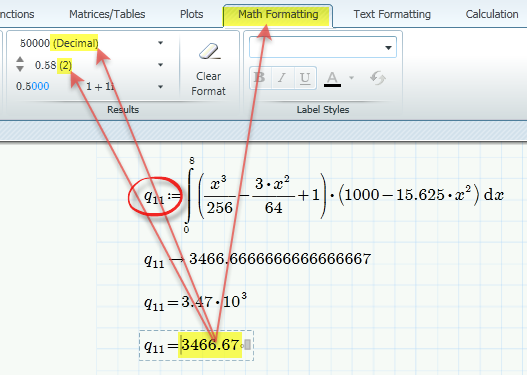Switch to the Text Formatting tab
The height and width of the screenshot is (375, 527).
(x=392, y=14)
